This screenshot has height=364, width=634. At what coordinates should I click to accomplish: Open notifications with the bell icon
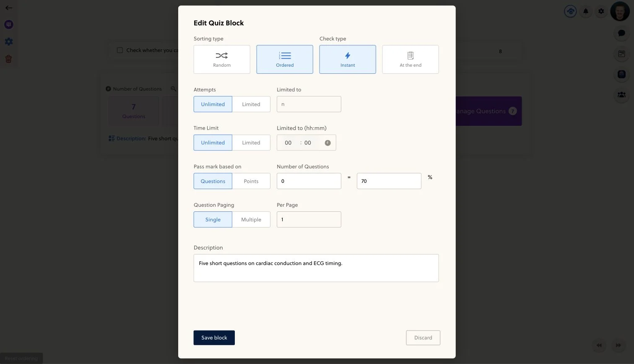point(586,11)
